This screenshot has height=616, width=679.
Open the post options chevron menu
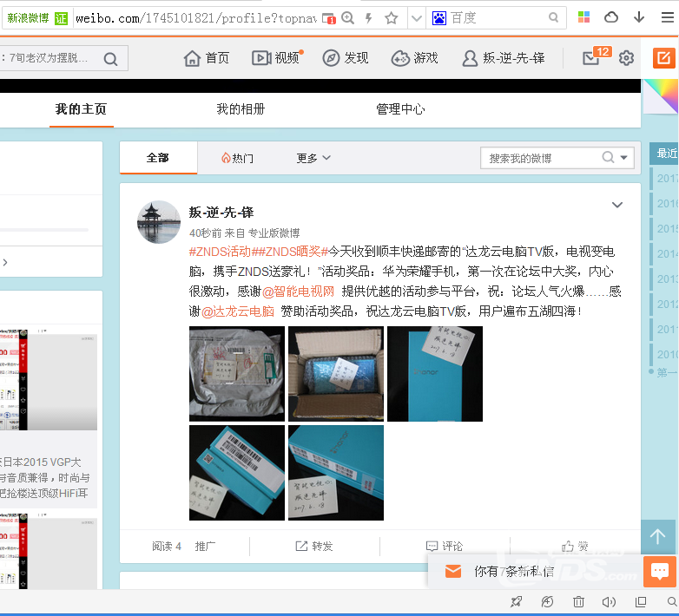(617, 205)
